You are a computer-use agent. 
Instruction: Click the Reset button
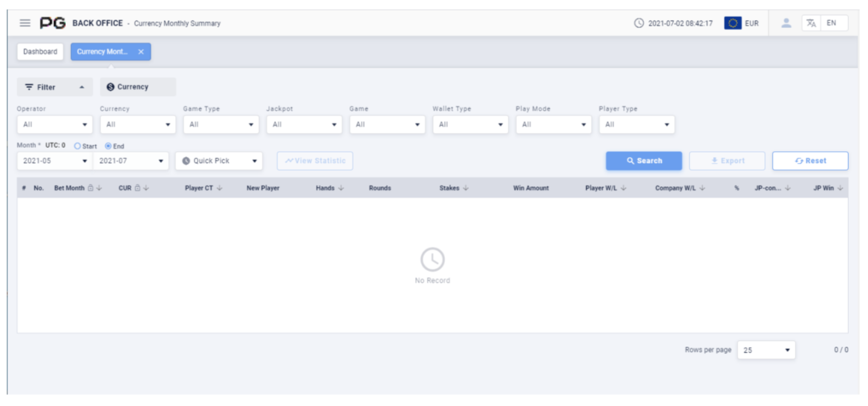pyautogui.click(x=810, y=161)
